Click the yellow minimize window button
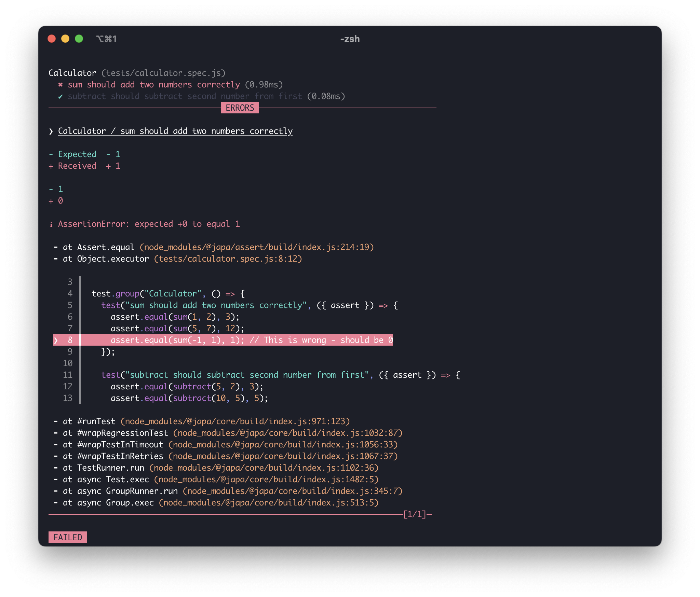This screenshot has width=700, height=597. point(65,39)
